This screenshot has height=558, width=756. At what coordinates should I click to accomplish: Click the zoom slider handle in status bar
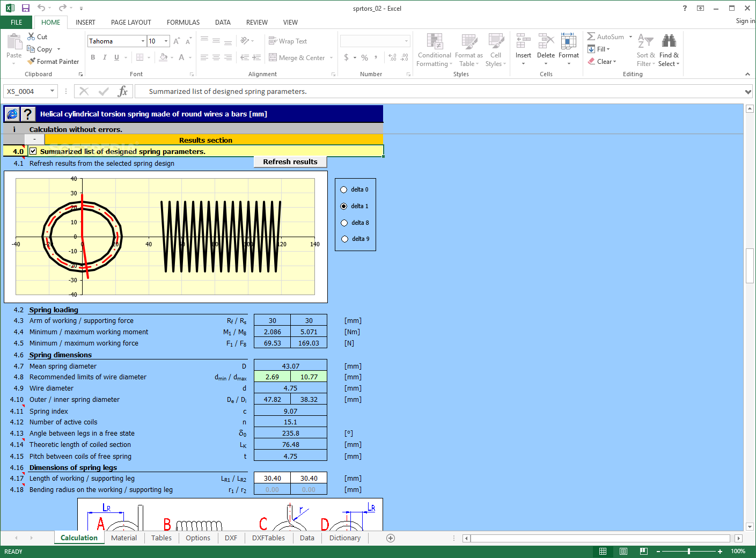point(689,551)
